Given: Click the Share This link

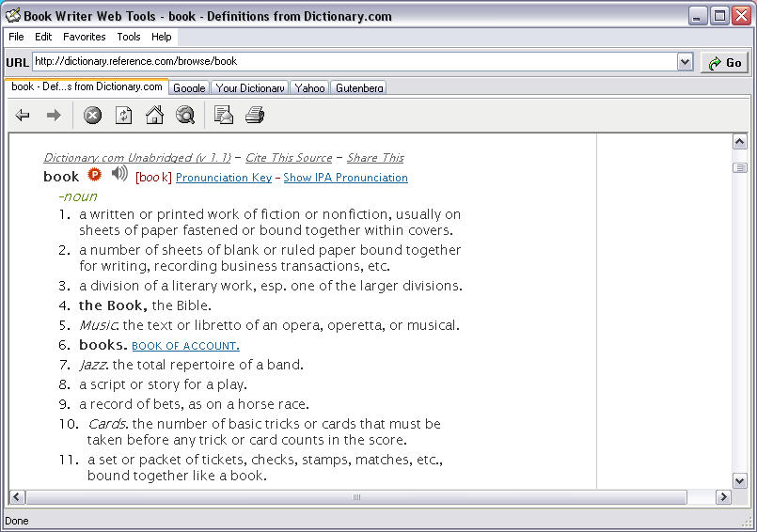Looking at the screenshot, I should (x=375, y=158).
